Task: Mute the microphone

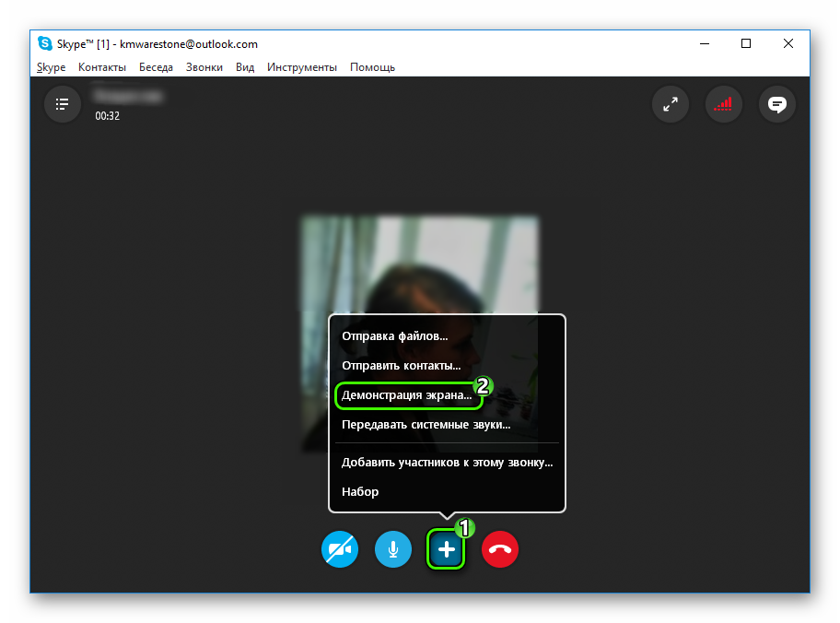Action: (x=393, y=549)
